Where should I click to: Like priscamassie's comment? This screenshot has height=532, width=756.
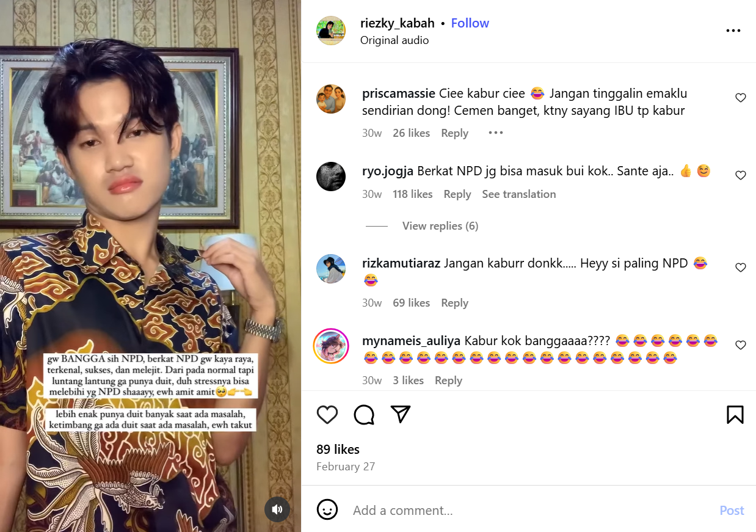click(x=741, y=98)
